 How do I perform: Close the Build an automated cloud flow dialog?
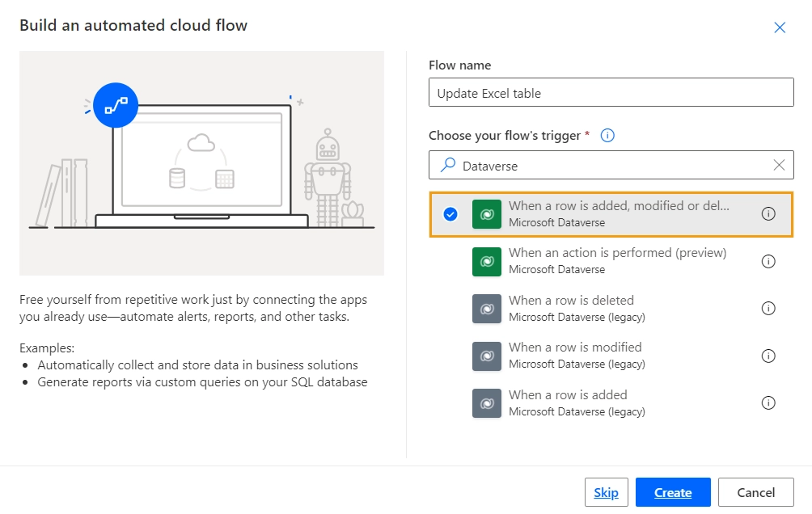[x=780, y=27]
